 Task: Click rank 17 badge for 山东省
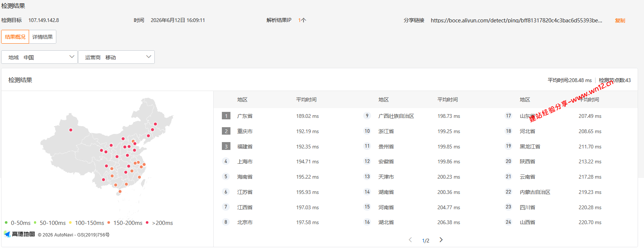pyautogui.click(x=509, y=116)
